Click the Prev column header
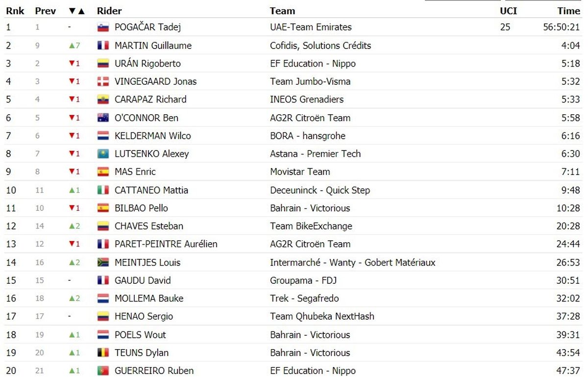Image resolution: width=588 pixels, height=377 pixels. click(46, 11)
